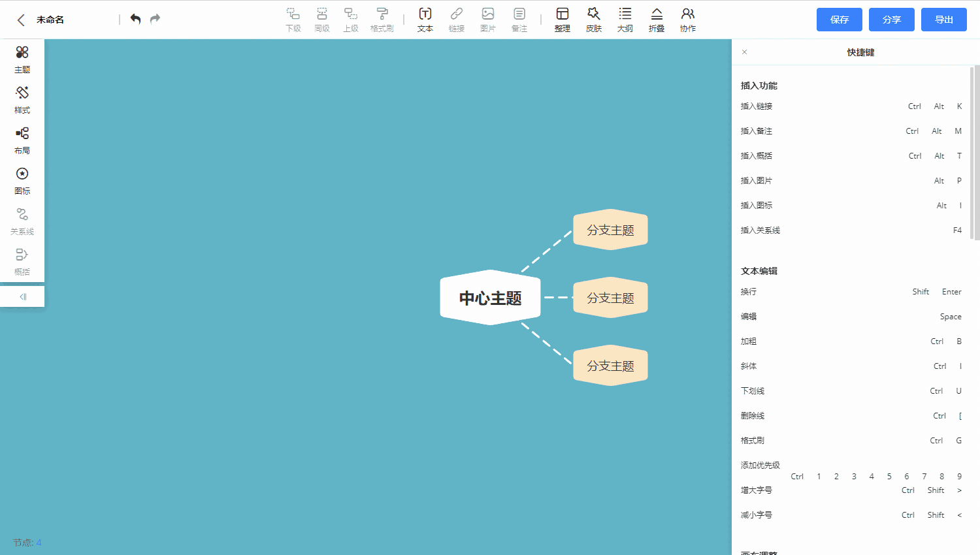This screenshot has height=555, width=980.
Task: Select the 概括 summary tool in sidebar
Action: (22, 262)
